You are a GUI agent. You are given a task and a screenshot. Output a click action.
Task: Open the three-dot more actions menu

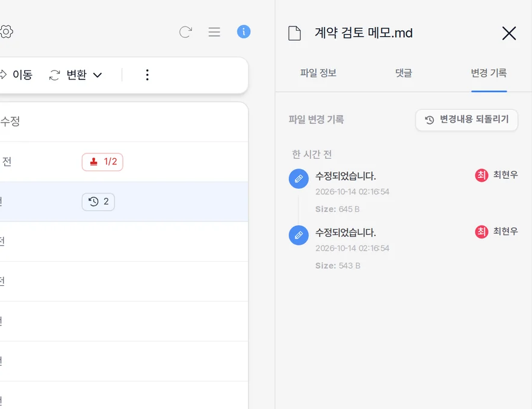147,75
